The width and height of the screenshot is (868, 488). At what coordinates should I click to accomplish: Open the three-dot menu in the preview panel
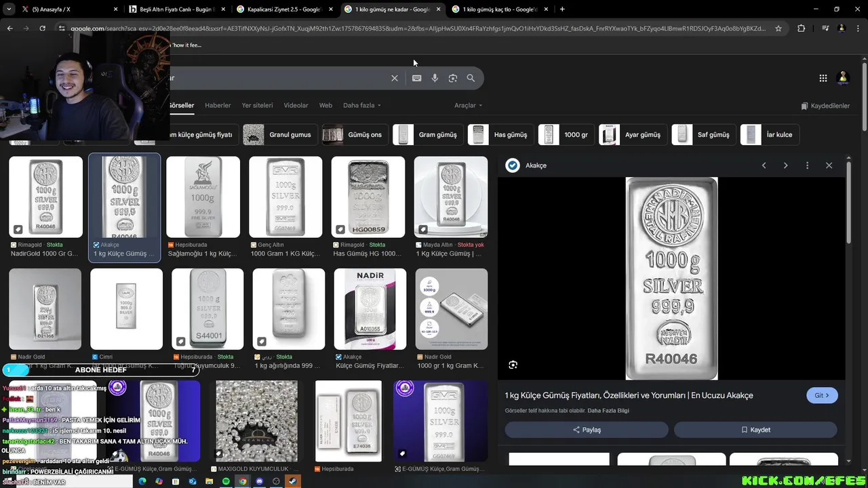click(807, 165)
